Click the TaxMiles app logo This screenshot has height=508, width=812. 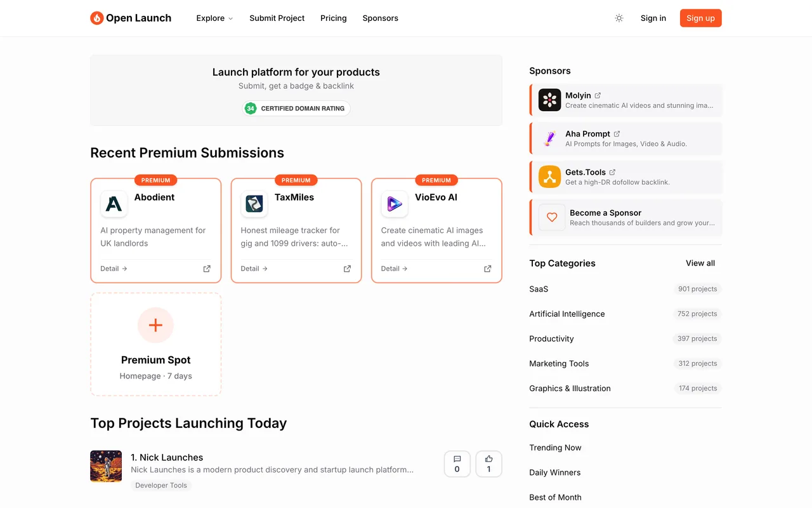(254, 204)
